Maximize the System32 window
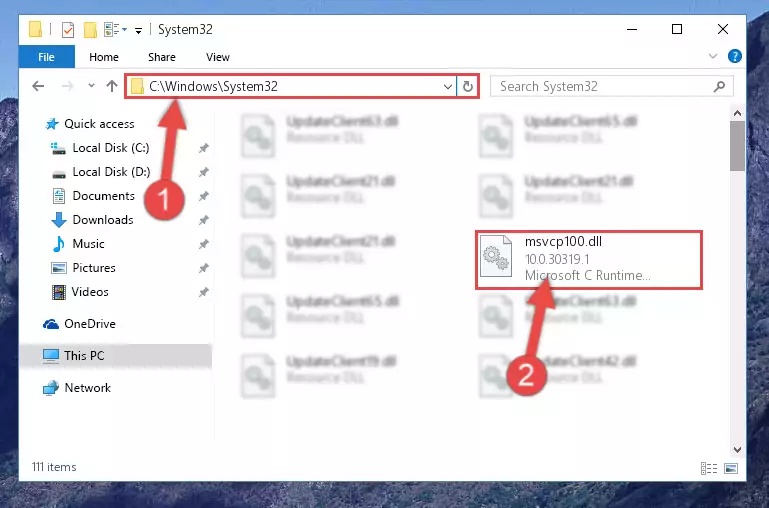Screen dimensions: 769x508 (677, 29)
